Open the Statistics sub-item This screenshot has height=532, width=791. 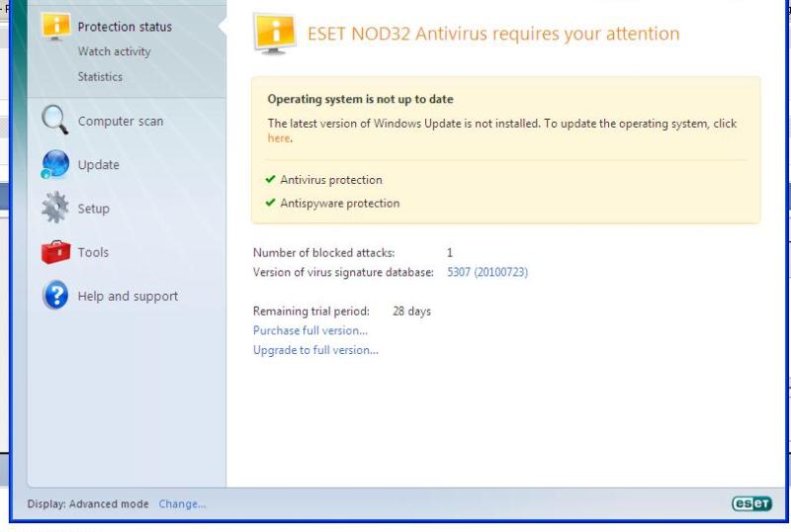point(100,77)
